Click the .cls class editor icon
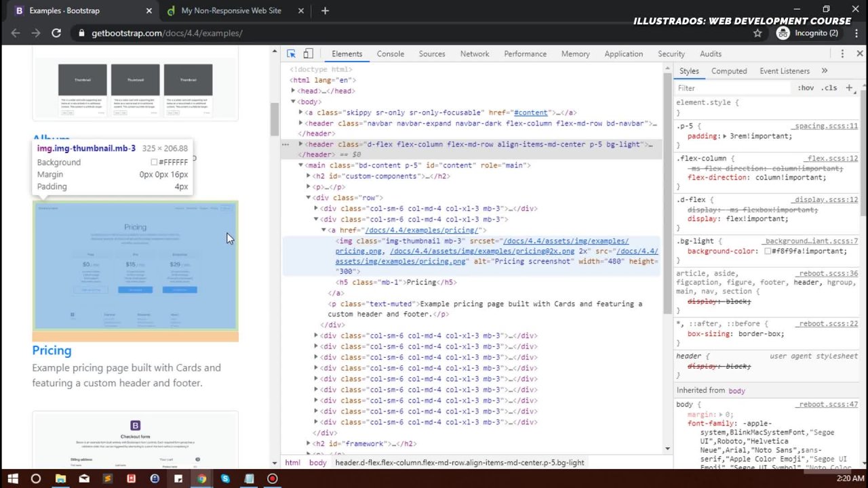 (829, 87)
